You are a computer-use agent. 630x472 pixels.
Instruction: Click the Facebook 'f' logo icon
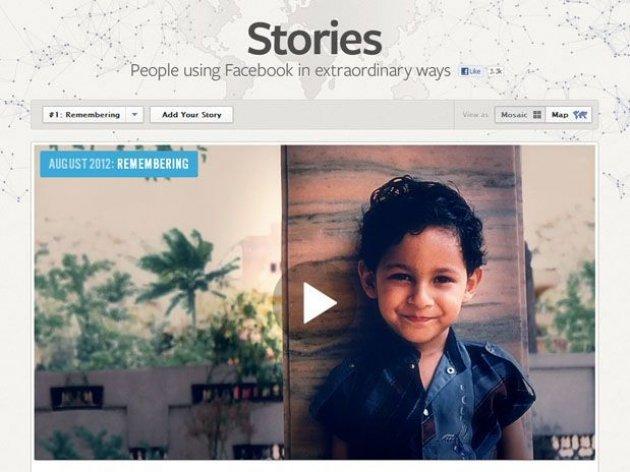pos(465,72)
